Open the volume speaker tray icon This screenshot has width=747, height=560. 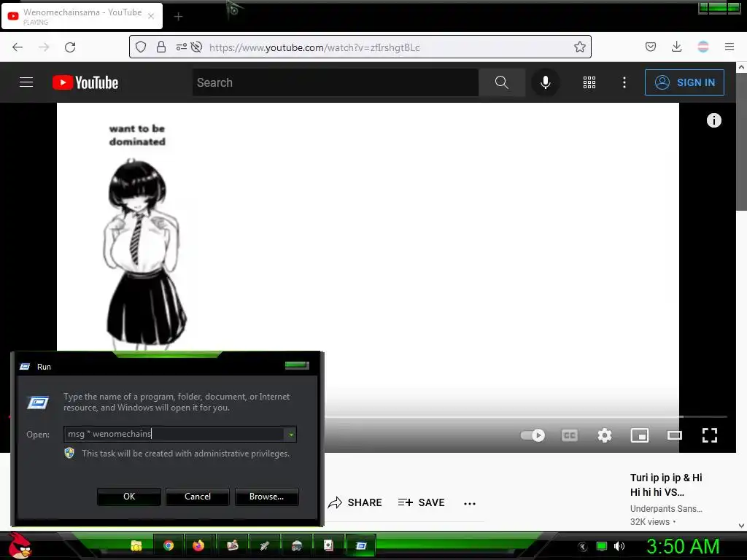click(x=619, y=546)
